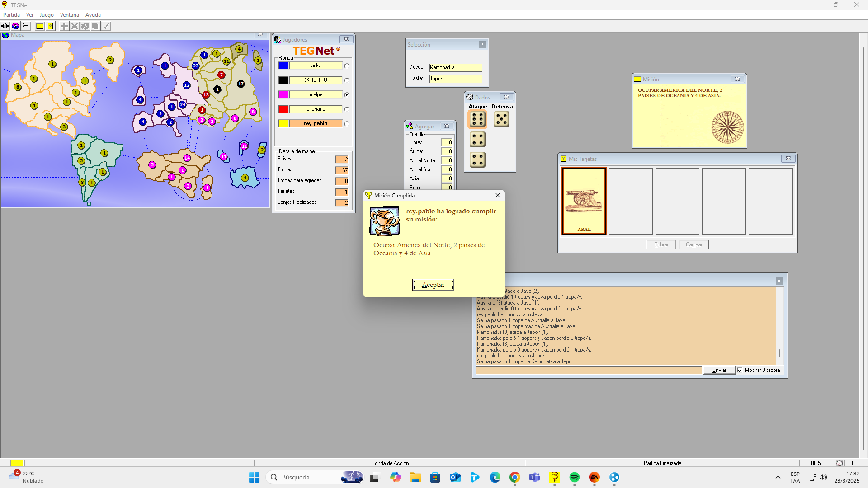This screenshot has height=488, width=868.
Task: Close the Dados panel
Action: pos(506,97)
